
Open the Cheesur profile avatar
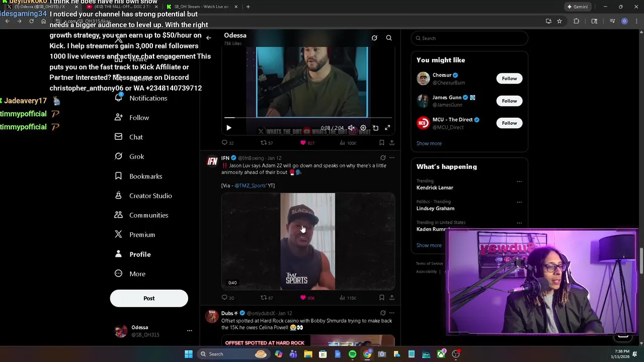pos(423,78)
